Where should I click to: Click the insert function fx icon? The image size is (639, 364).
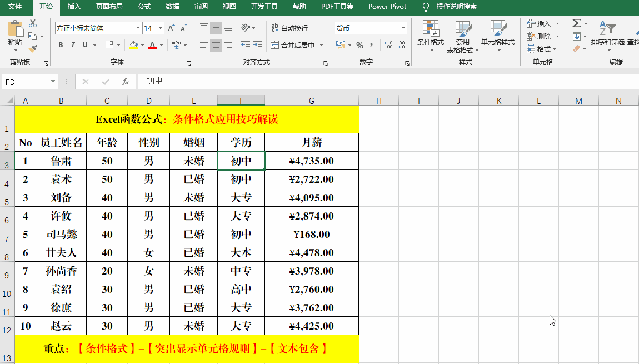coord(126,82)
